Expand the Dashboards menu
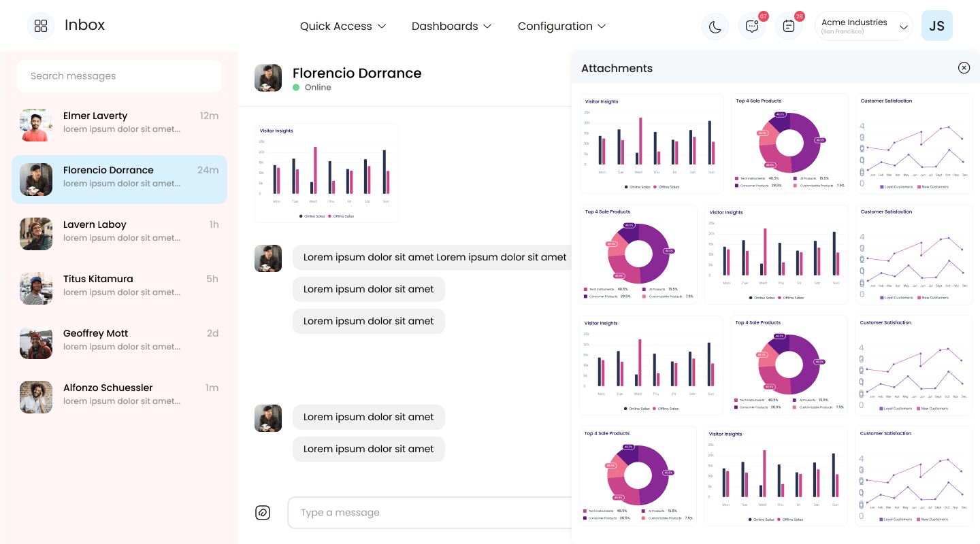Image resolution: width=980 pixels, height=544 pixels. click(x=452, y=26)
